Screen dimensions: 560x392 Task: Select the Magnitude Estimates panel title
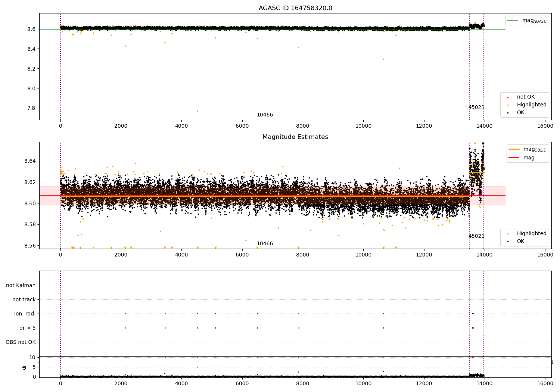(295, 137)
